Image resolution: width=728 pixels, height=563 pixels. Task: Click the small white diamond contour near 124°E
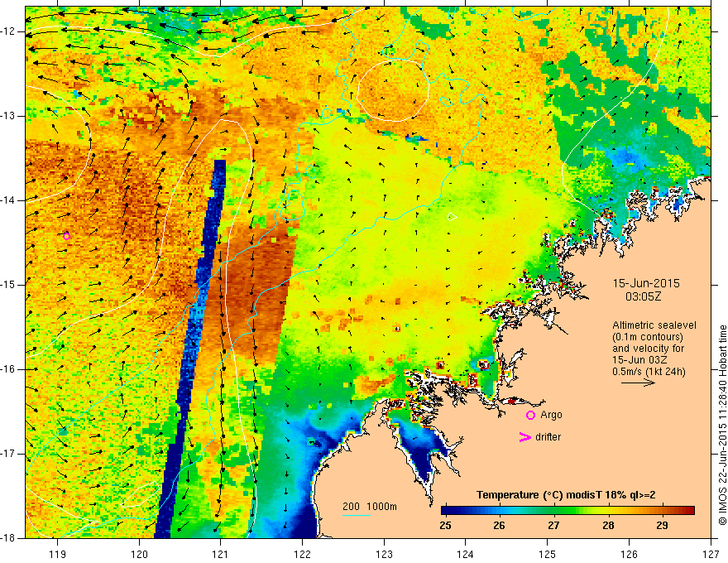click(x=452, y=216)
